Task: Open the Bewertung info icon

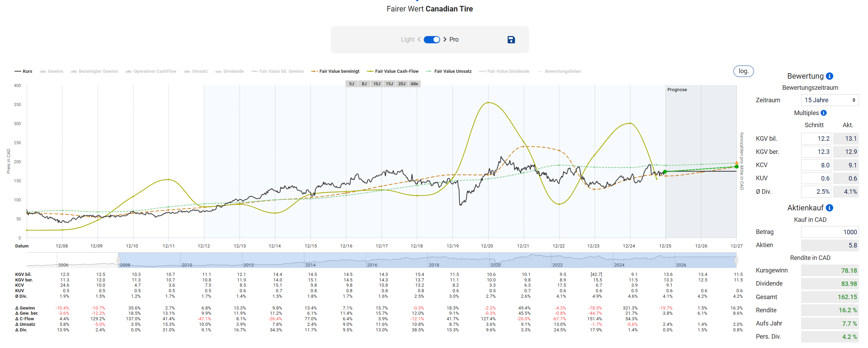Action: (x=830, y=76)
